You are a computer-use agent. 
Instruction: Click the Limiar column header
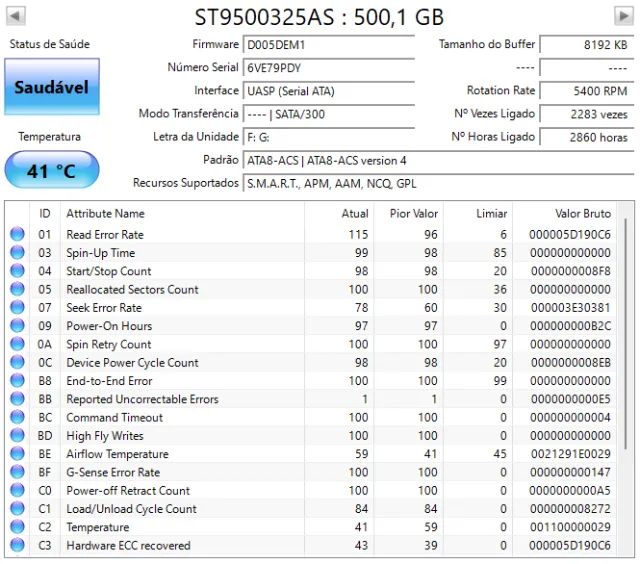pyautogui.click(x=478, y=213)
